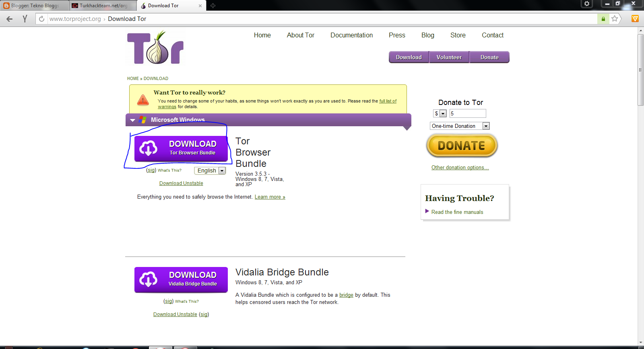This screenshot has width=644, height=349.
Task: Open Other donation options link
Action: (460, 167)
